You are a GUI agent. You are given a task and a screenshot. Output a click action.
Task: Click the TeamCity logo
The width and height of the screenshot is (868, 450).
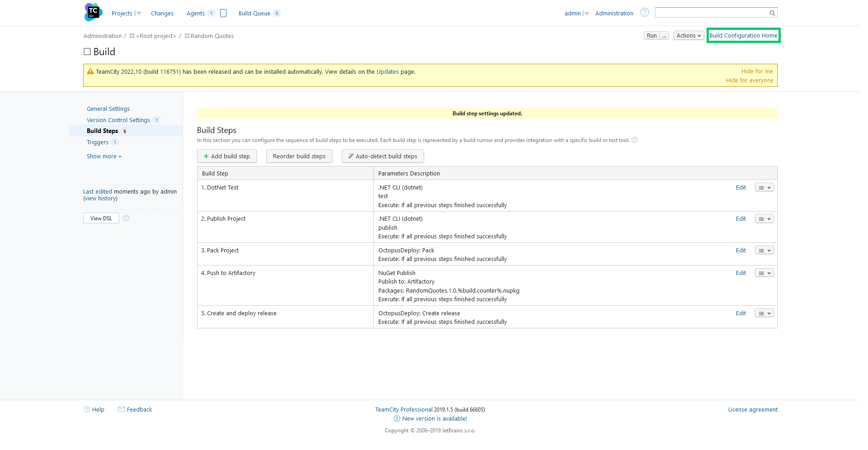click(94, 12)
